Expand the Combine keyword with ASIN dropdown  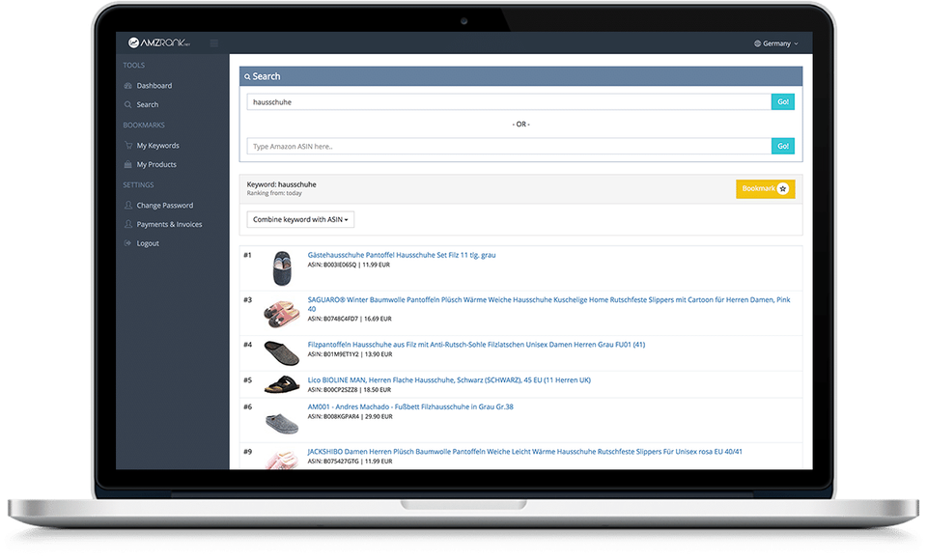tap(300, 219)
